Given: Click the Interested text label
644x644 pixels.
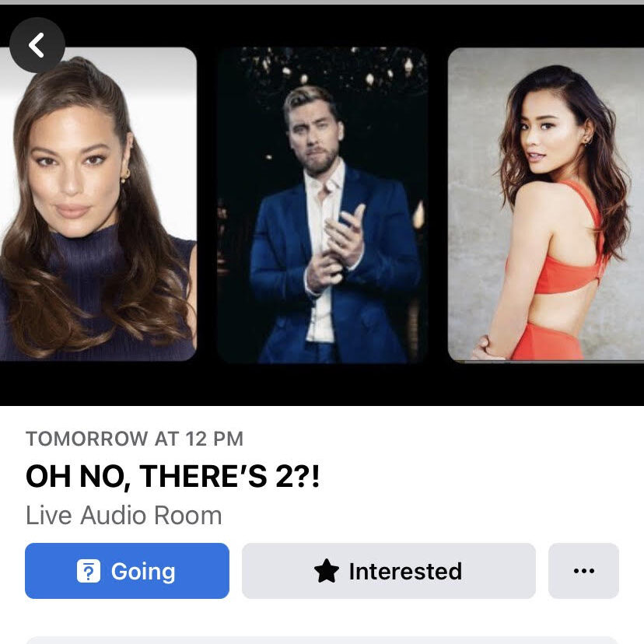Looking at the screenshot, I should click(x=405, y=572).
